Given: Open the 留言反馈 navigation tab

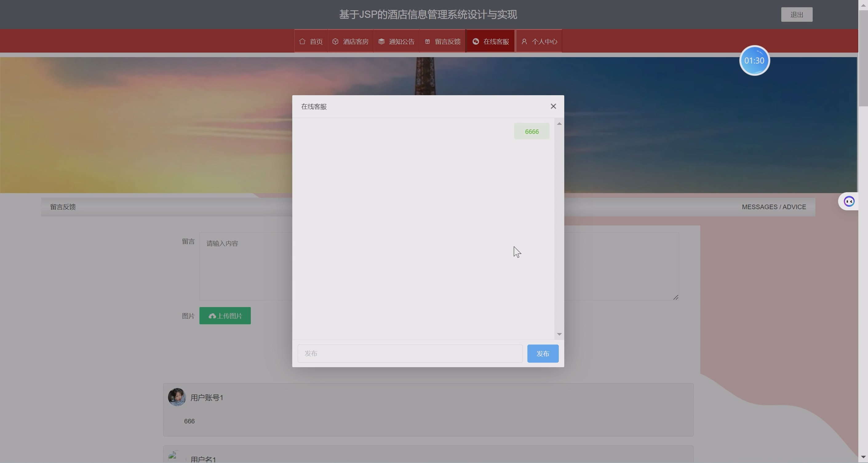Looking at the screenshot, I should (x=442, y=41).
